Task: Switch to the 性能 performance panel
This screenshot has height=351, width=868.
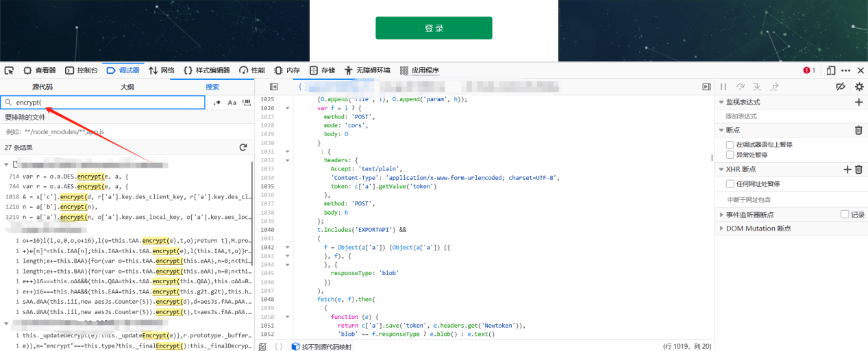Action: pos(251,70)
